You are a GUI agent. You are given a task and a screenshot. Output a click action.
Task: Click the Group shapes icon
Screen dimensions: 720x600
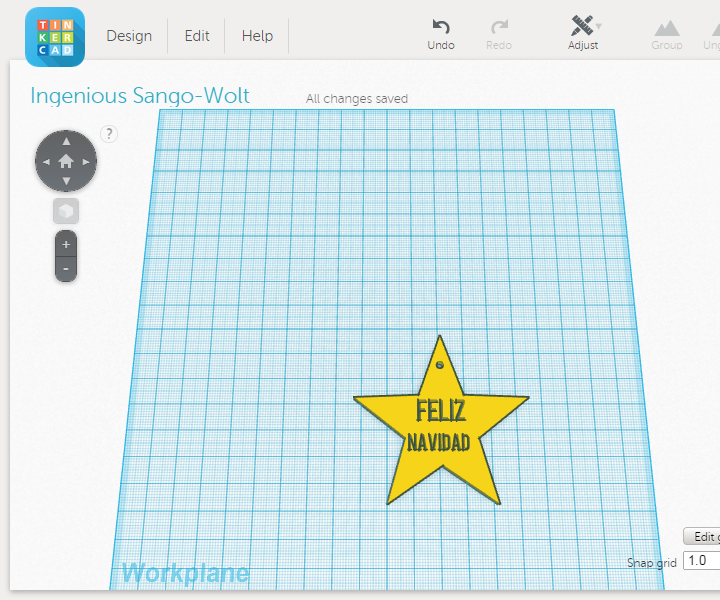(x=667, y=28)
